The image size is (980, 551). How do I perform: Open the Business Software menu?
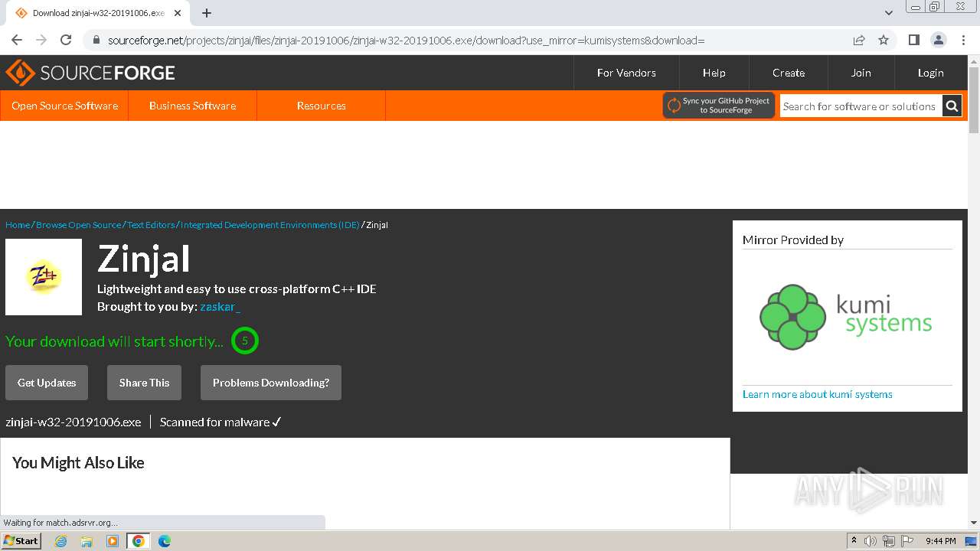tap(192, 106)
